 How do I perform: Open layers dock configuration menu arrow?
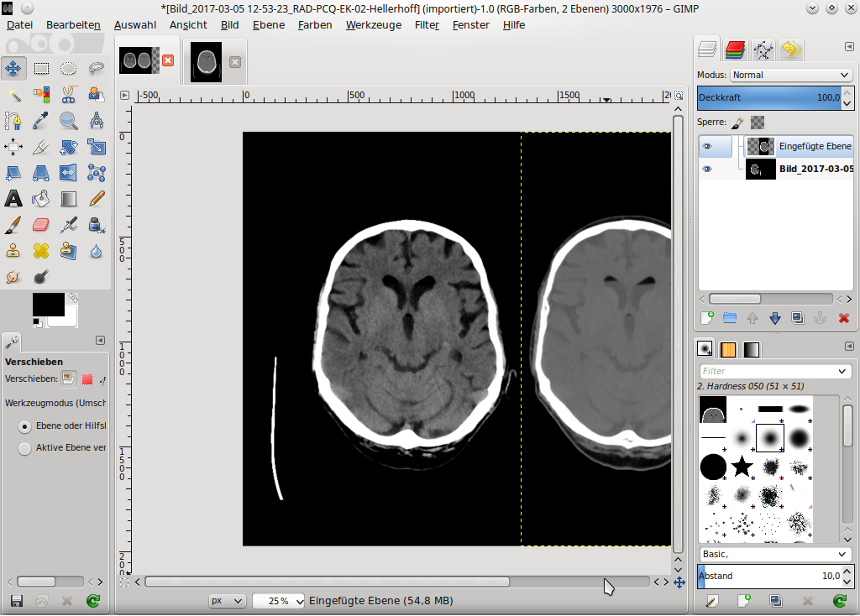[x=849, y=47]
